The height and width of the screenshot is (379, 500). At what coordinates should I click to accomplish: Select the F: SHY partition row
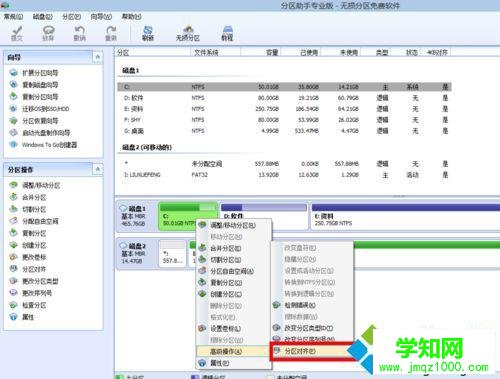click(284, 120)
